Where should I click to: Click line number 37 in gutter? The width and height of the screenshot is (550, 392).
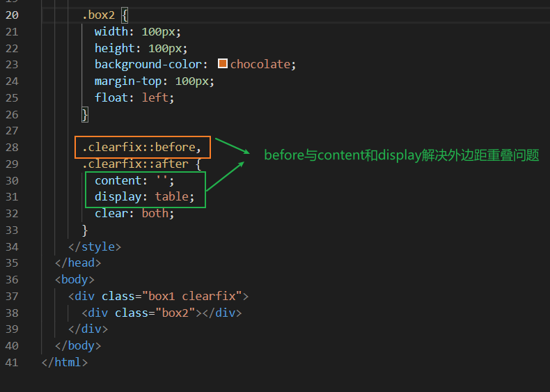coord(12,296)
